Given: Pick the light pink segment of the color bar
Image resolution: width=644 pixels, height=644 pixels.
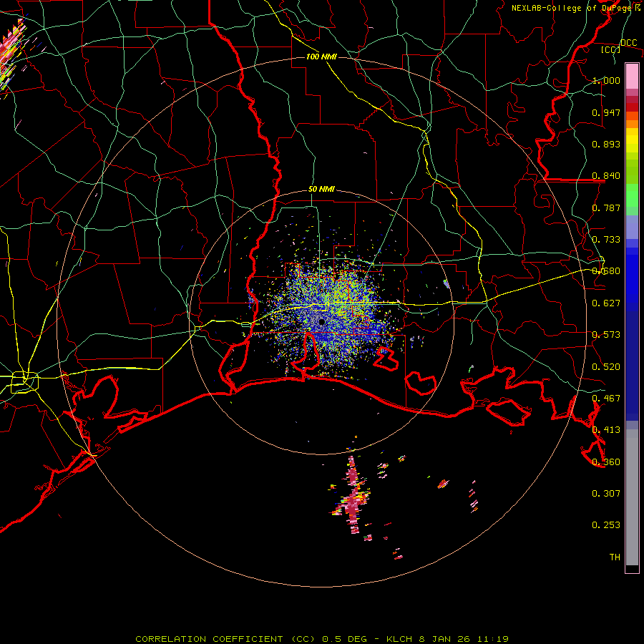Looking at the screenshot, I should coord(632,76).
